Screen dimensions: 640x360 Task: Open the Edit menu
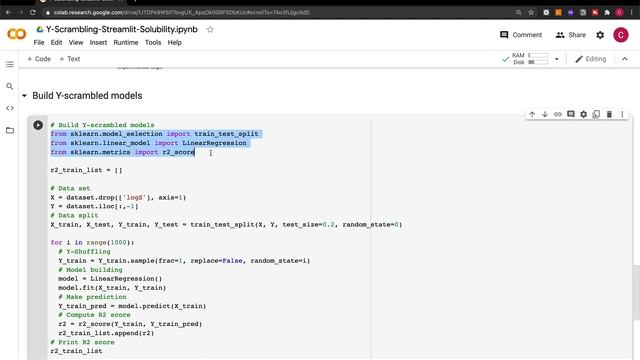pyautogui.click(x=56, y=42)
